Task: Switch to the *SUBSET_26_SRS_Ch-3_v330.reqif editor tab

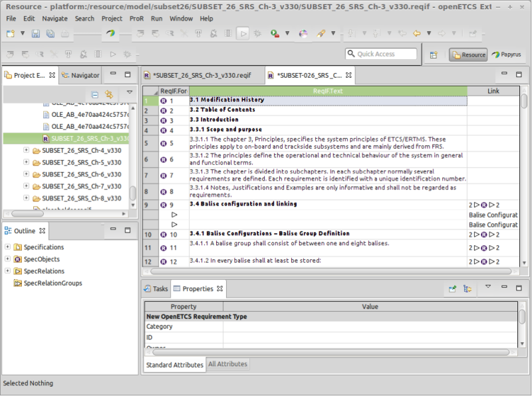Action: 202,75
